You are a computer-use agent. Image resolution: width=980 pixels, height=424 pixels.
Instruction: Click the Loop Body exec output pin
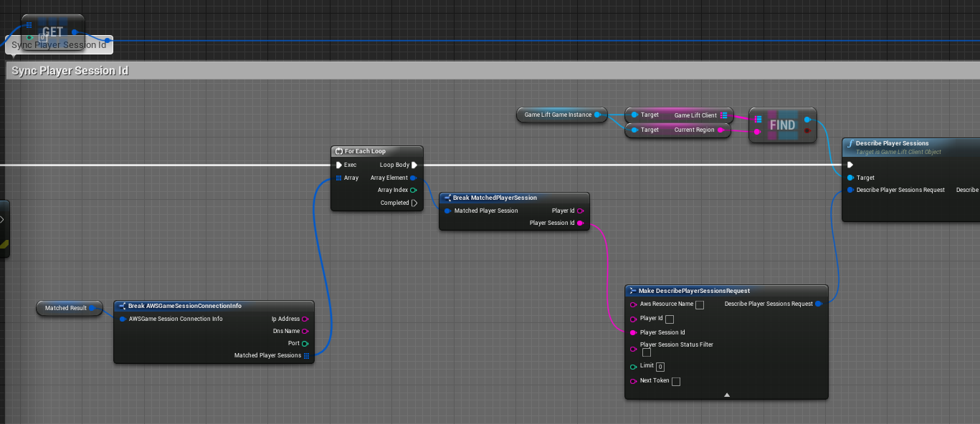click(414, 165)
